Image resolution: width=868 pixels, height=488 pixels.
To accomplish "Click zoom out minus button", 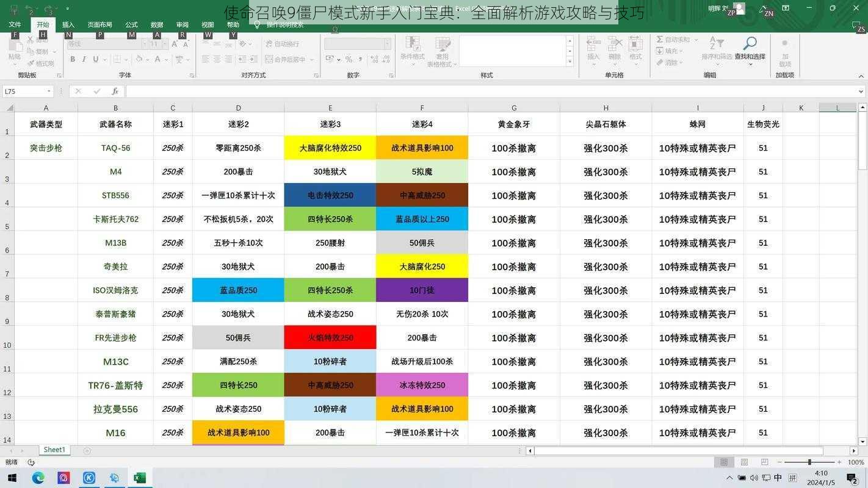I will [779, 462].
